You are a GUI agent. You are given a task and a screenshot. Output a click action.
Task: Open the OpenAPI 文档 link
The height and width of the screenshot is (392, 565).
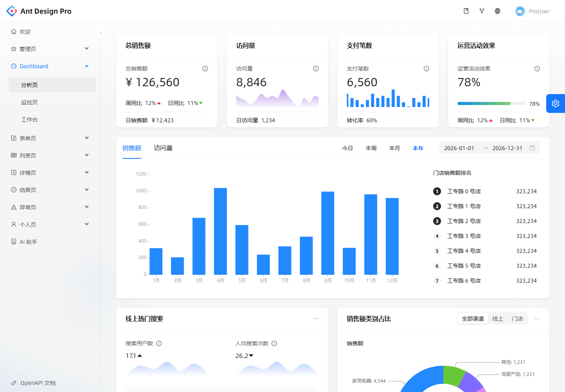34,383
